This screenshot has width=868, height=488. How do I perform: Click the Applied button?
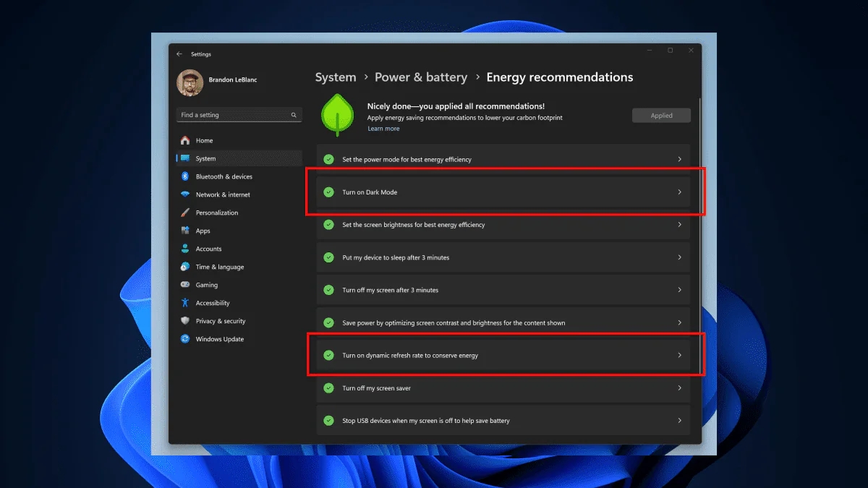pyautogui.click(x=661, y=116)
